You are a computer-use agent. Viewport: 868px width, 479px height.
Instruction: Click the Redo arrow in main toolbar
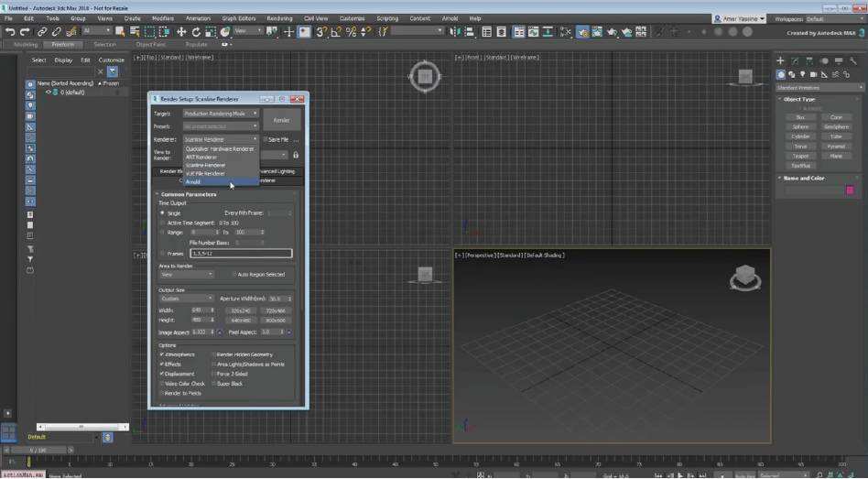click(x=25, y=32)
